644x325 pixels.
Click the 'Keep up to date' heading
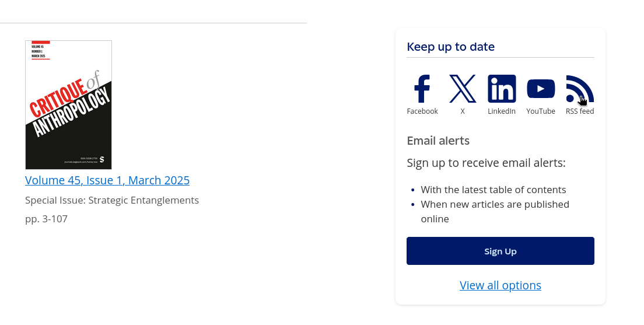451,47
